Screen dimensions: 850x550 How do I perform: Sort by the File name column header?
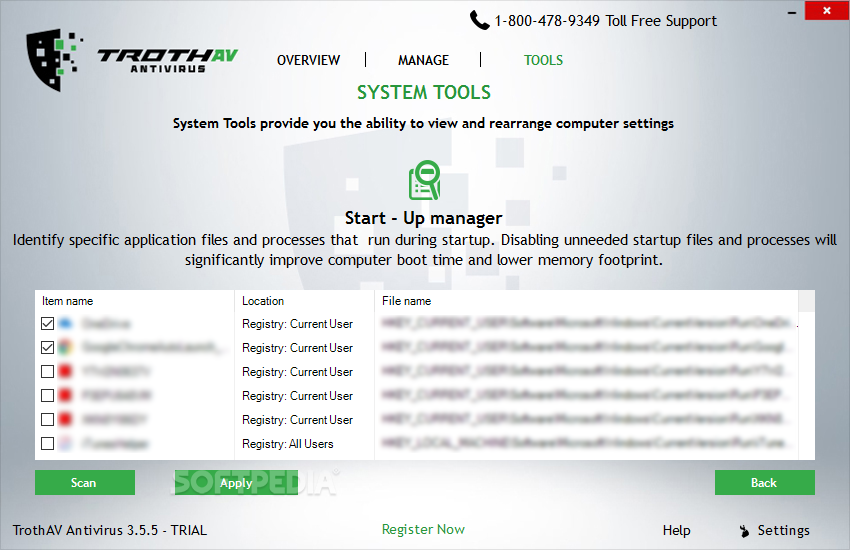[x=587, y=301]
